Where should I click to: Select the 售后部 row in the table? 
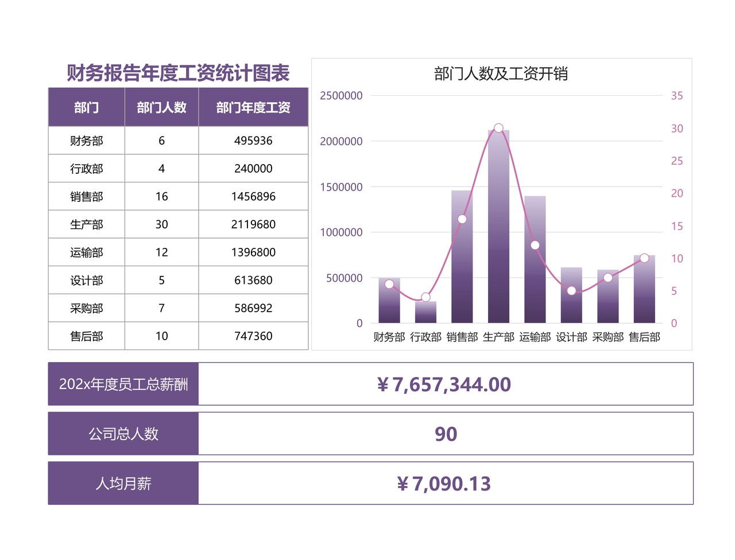click(86, 336)
